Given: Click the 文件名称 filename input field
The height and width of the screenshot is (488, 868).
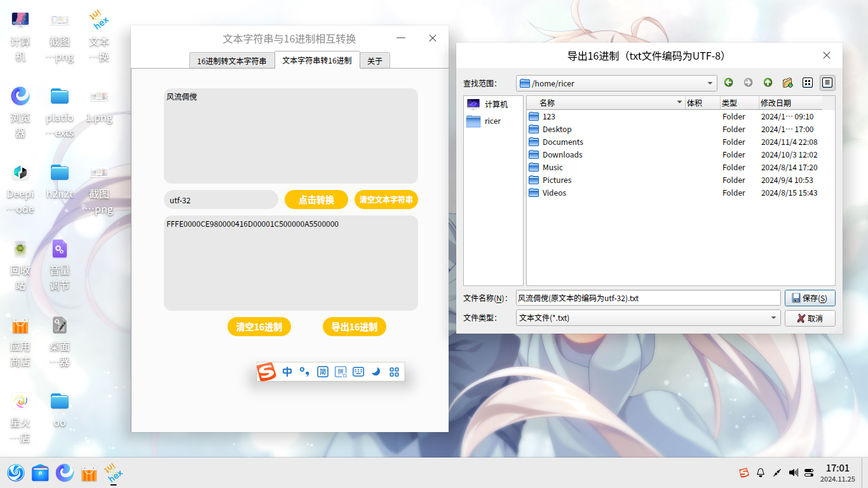Looking at the screenshot, I should 648,298.
